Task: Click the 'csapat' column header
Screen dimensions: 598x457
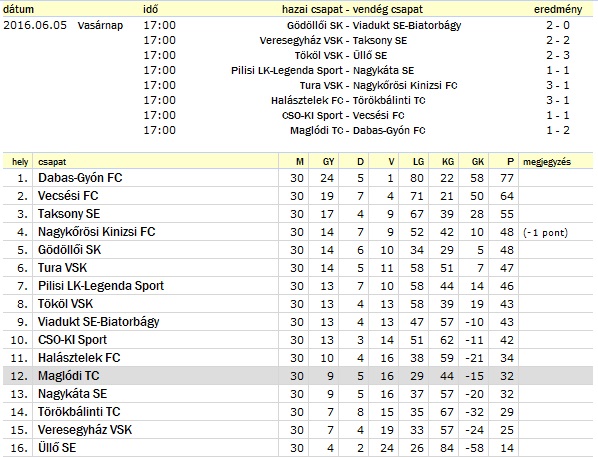Action: tap(52, 162)
